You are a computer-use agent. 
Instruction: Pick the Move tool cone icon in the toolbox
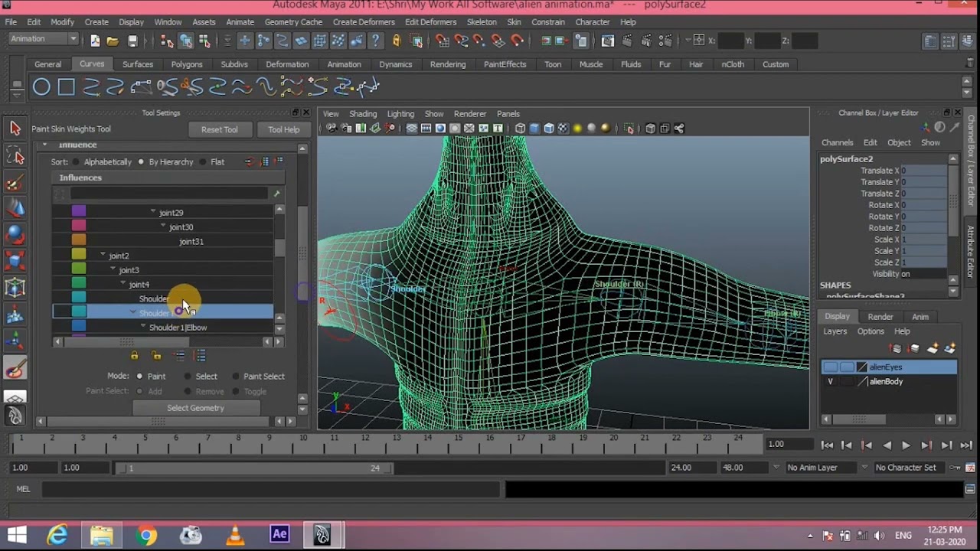15,209
